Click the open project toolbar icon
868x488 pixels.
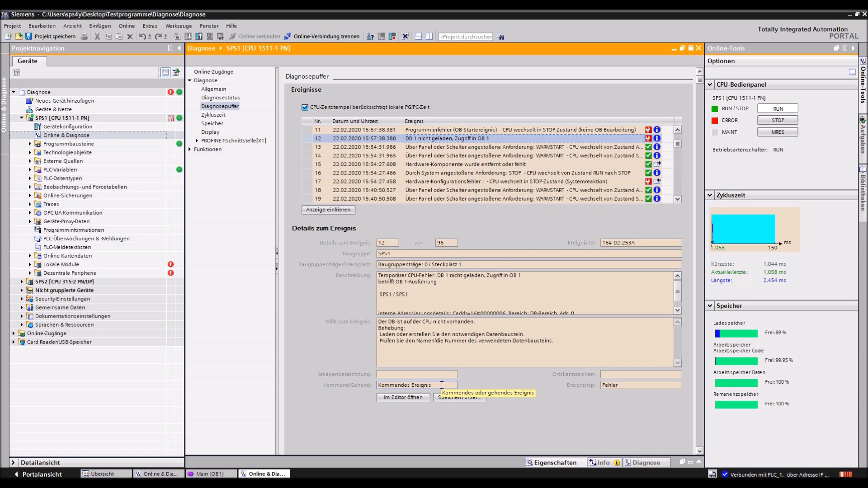(x=19, y=36)
